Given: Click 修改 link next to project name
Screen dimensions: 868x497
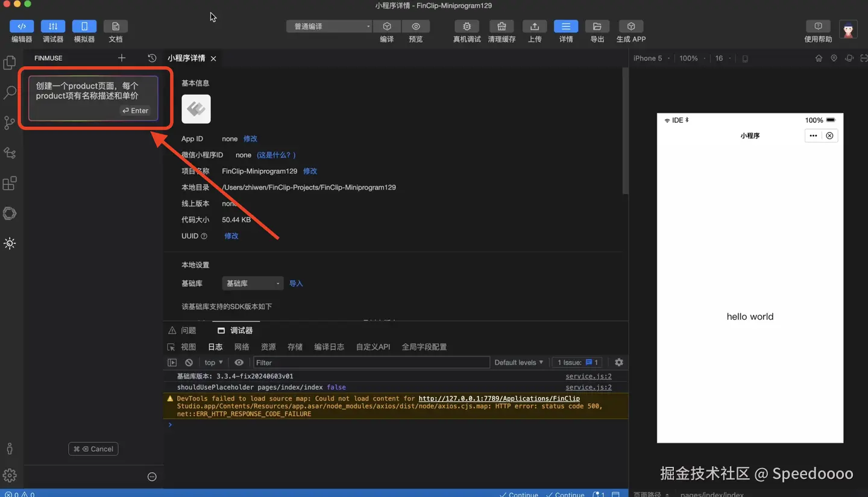Looking at the screenshot, I should (x=310, y=171).
